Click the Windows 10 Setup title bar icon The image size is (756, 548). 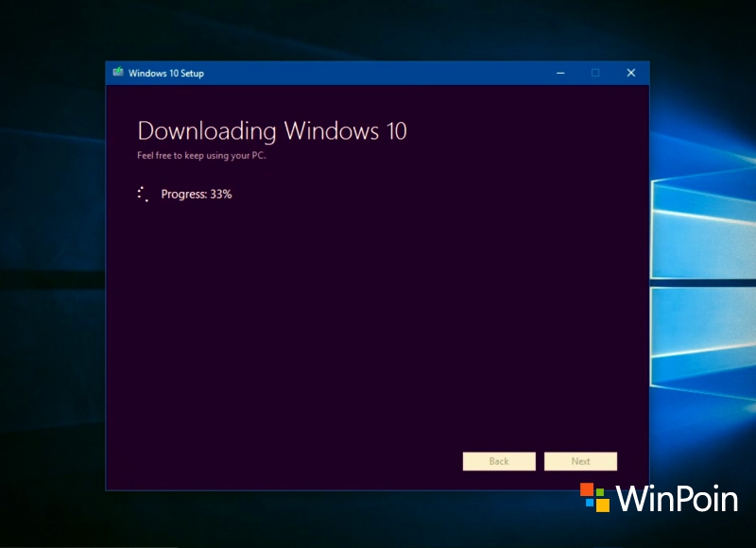[x=118, y=73]
